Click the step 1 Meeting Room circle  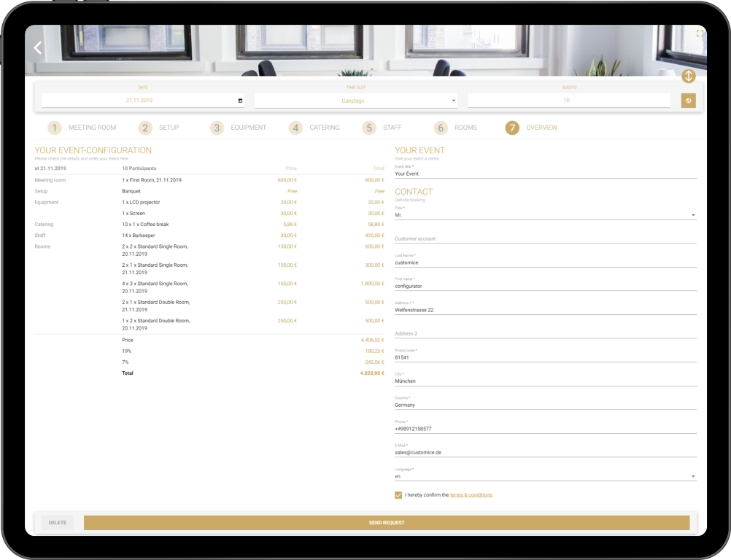[55, 128]
